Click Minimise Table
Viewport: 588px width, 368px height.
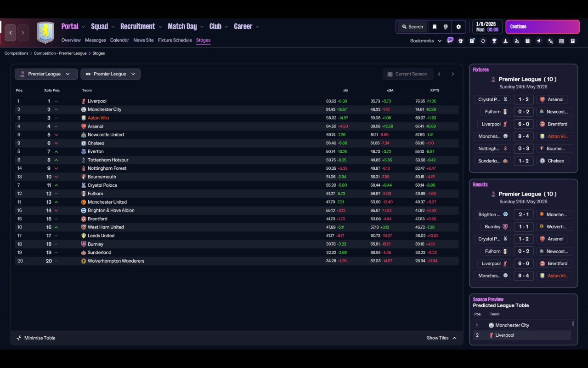click(x=36, y=338)
